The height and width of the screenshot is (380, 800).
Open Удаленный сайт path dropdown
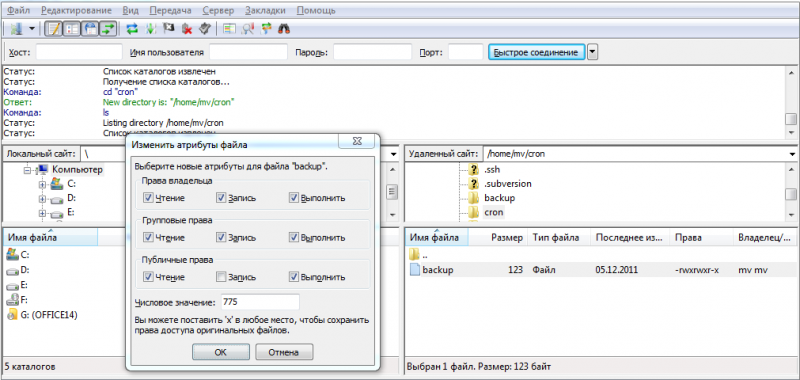pos(792,154)
